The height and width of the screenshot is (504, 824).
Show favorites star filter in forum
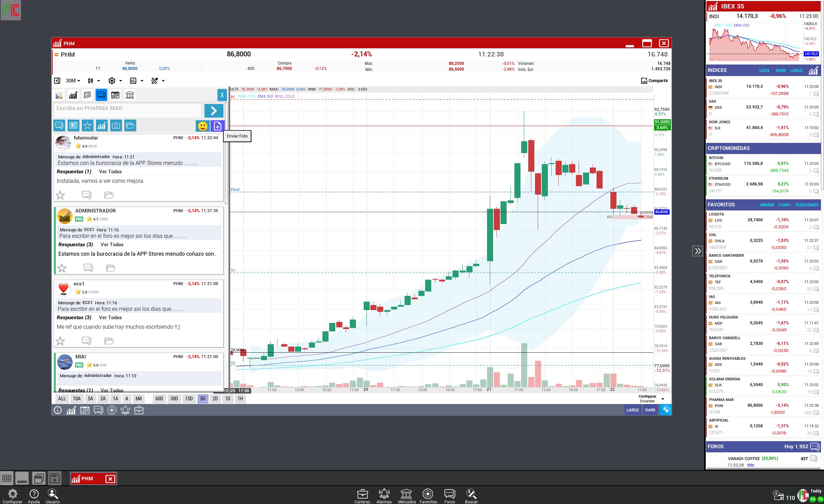point(87,126)
